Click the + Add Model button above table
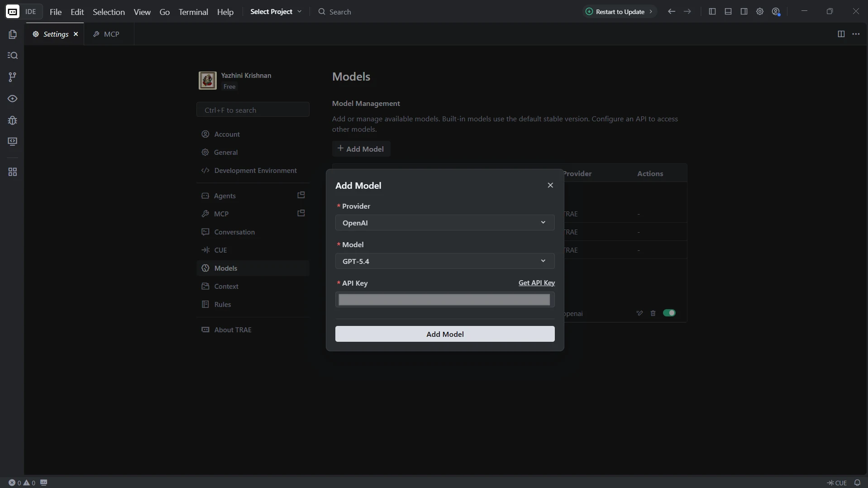Image resolution: width=868 pixels, height=488 pixels. [361, 149]
